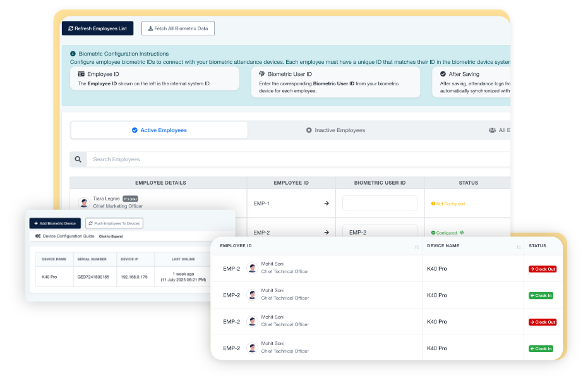
Task: Click the BIOMETRIC USER ID column header
Action: pos(380,183)
